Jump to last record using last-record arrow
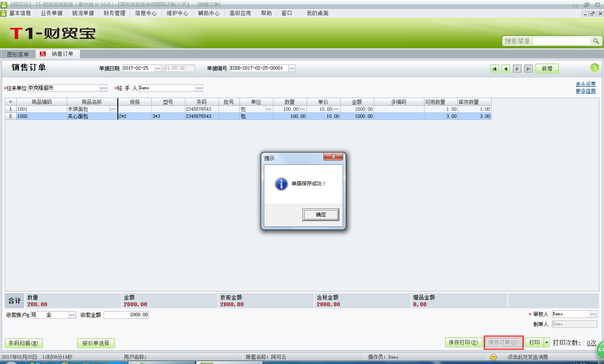 pos(528,68)
